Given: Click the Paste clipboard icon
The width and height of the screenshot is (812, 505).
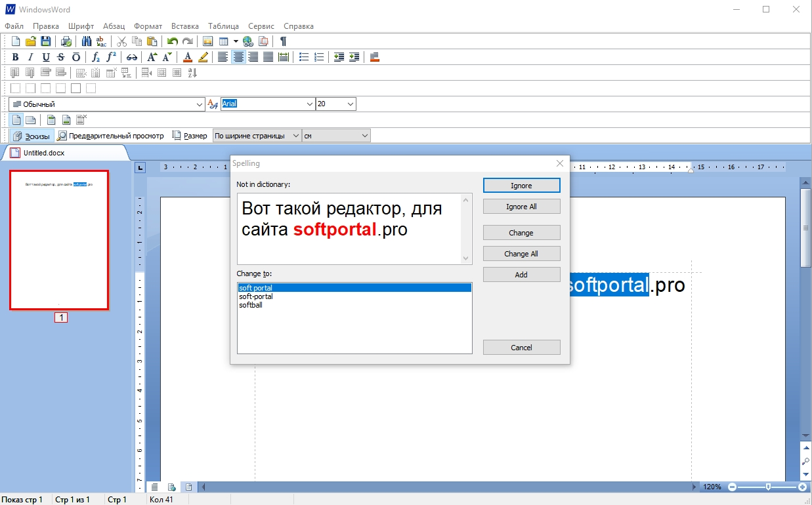Looking at the screenshot, I should [x=152, y=41].
